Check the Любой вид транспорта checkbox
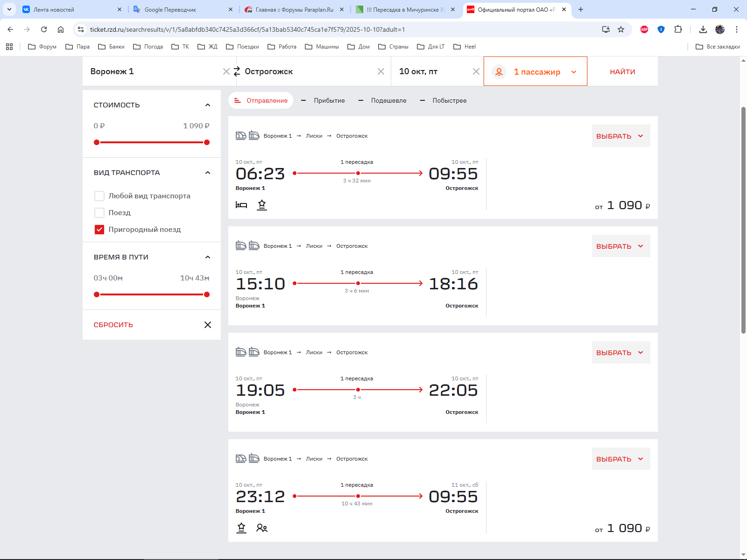Viewport: 747px width, 560px height. [99, 196]
